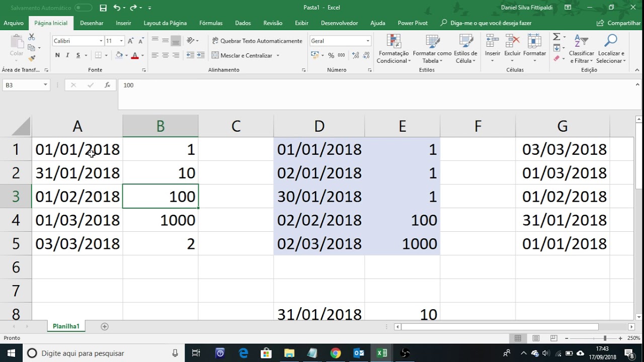Align text right

(x=176, y=55)
